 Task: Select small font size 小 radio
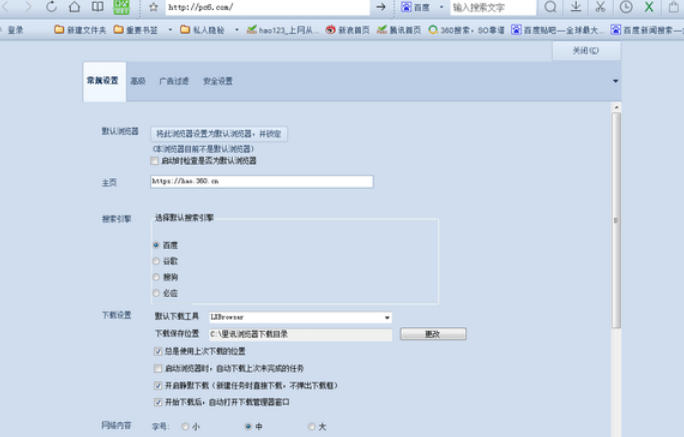[185, 427]
